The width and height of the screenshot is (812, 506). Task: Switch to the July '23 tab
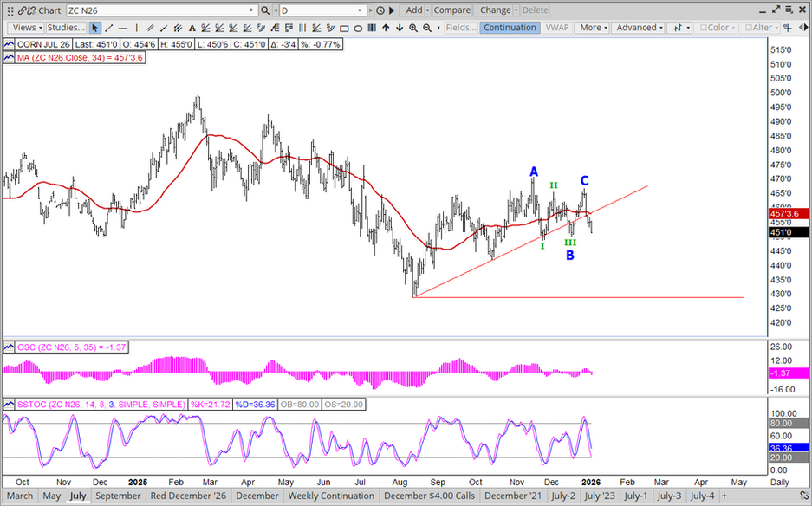pos(600,496)
